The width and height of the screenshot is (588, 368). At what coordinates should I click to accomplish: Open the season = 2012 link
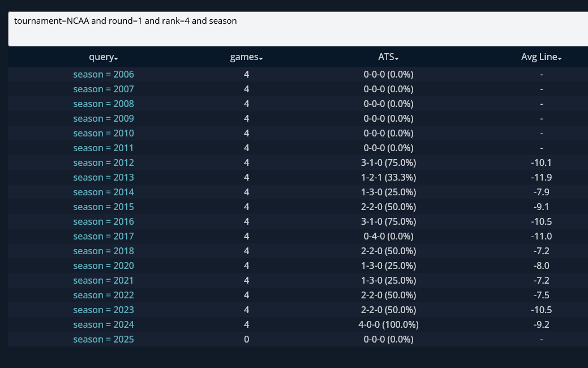point(104,162)
